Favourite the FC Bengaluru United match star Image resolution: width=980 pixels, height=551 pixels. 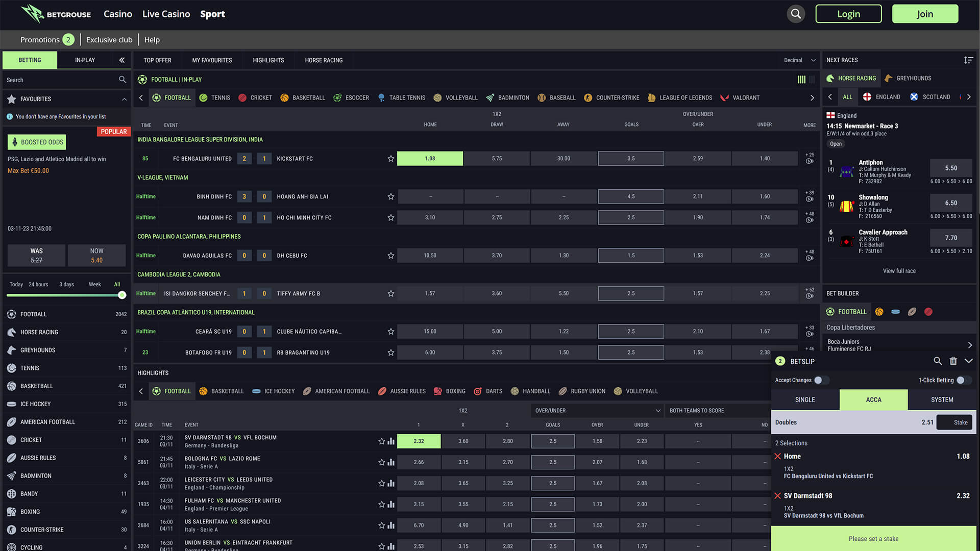(391, 159)
